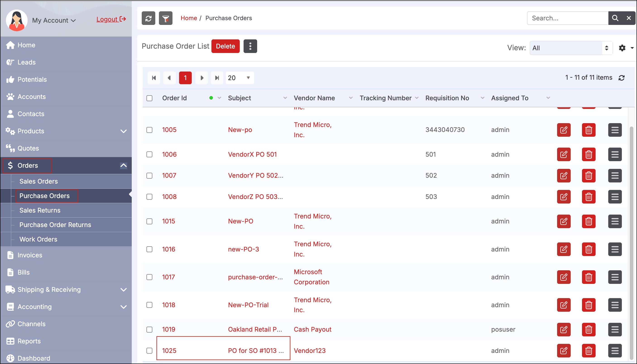
Task: Edit purchase order 1017
Action: pos(564,277)
